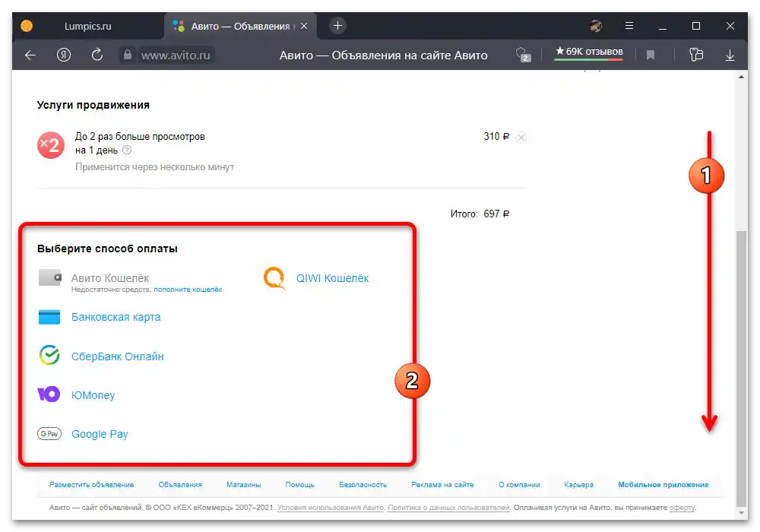
Task: Bookmark this page with the bookmark icon
Action: tap(651, 55)
